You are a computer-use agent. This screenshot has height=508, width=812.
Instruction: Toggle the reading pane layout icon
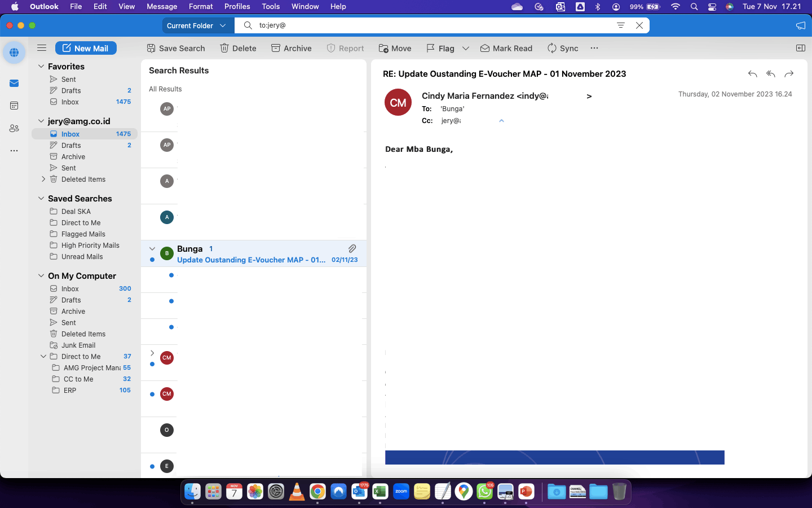pyautogui.click(x=800, y=48)
